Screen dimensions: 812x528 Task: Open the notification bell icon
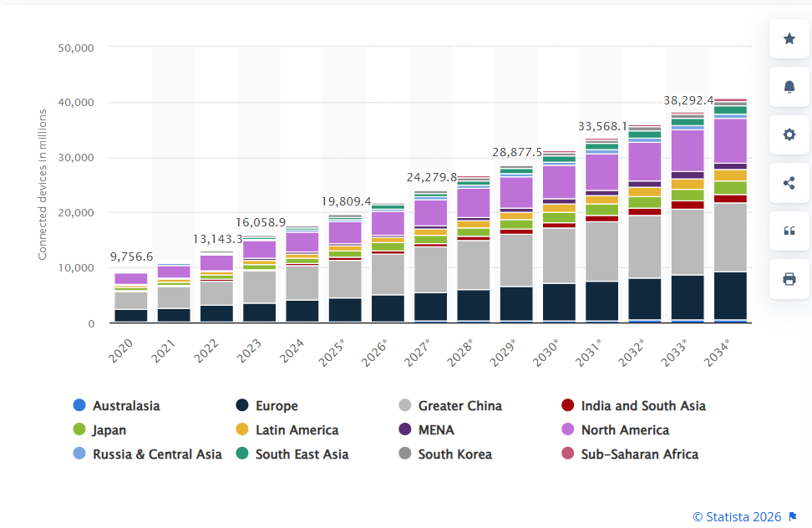click(x=789, y=86)
